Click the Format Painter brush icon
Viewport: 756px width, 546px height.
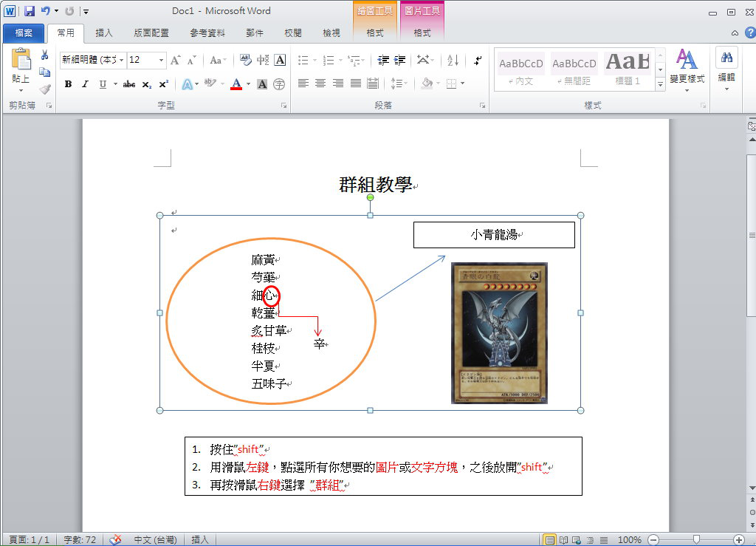pyautogui.click(x=45, y=89)
